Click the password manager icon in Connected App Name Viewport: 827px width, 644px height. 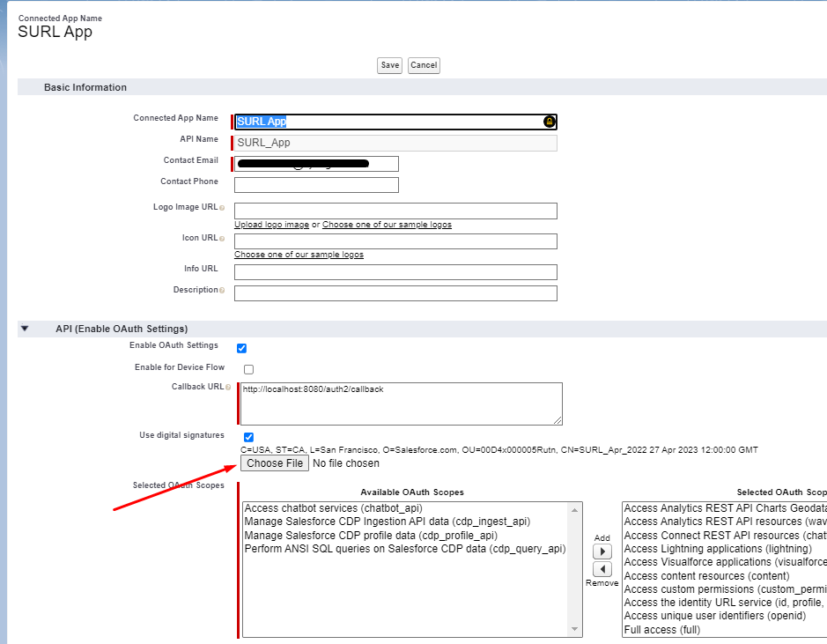pos(550,122)
